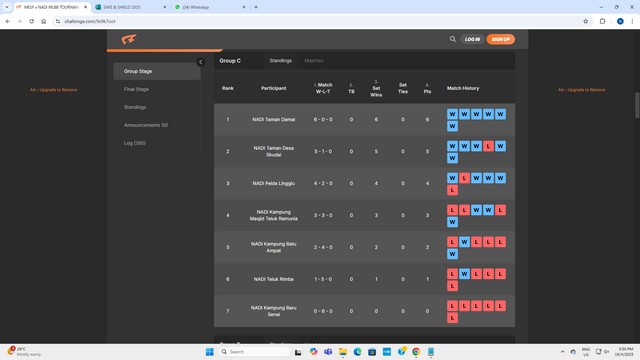Open the browser extensions puzzle icon
The height and width of the screenshot is (360, 640).
coord(602,21)
